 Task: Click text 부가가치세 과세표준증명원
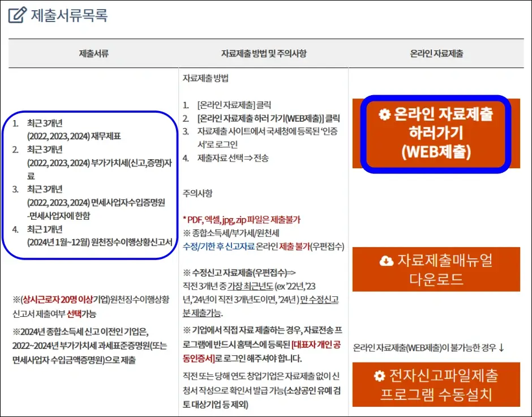click(105, 346)
